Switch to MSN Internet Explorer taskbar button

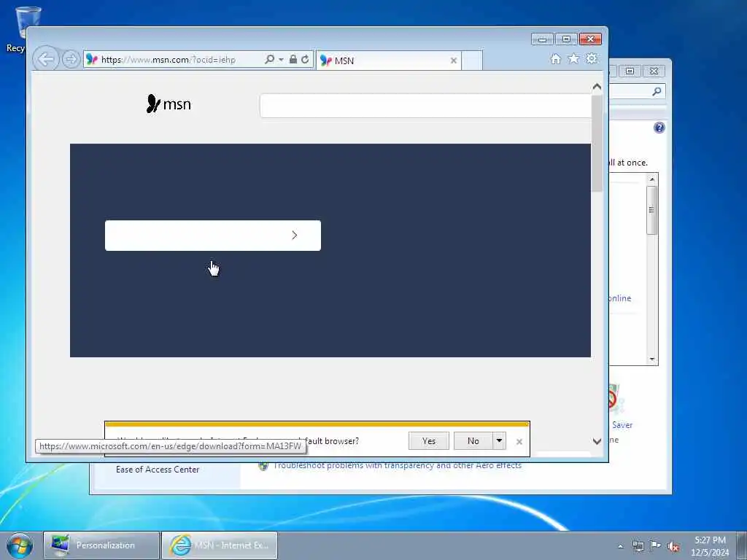220,545
